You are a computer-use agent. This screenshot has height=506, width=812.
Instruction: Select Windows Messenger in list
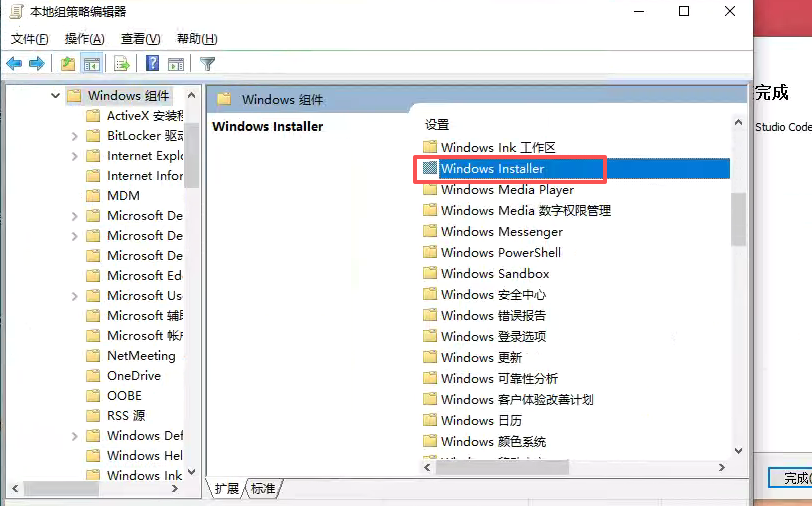[502, 232]
